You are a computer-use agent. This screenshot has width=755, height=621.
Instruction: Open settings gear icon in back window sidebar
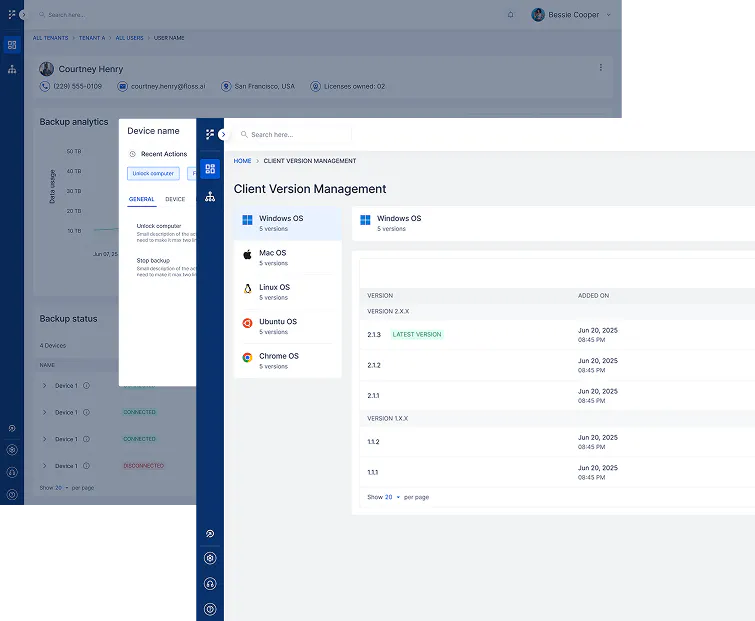click(12, 450)
